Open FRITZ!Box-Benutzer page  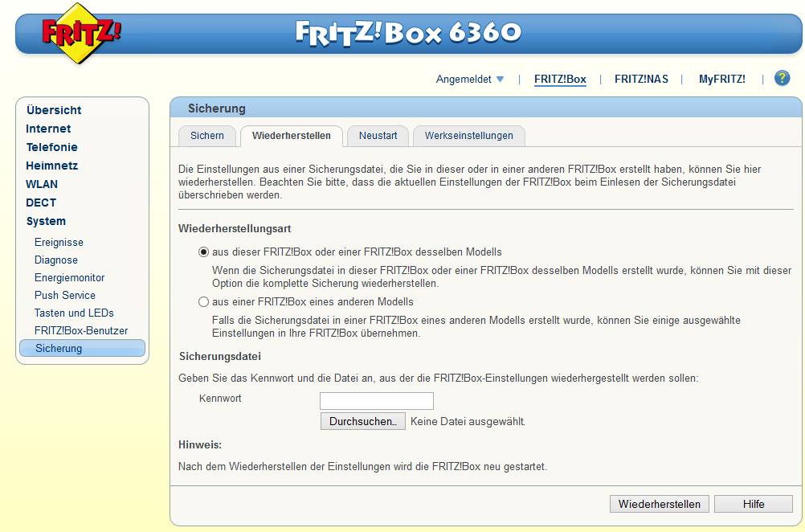(81, 331)
